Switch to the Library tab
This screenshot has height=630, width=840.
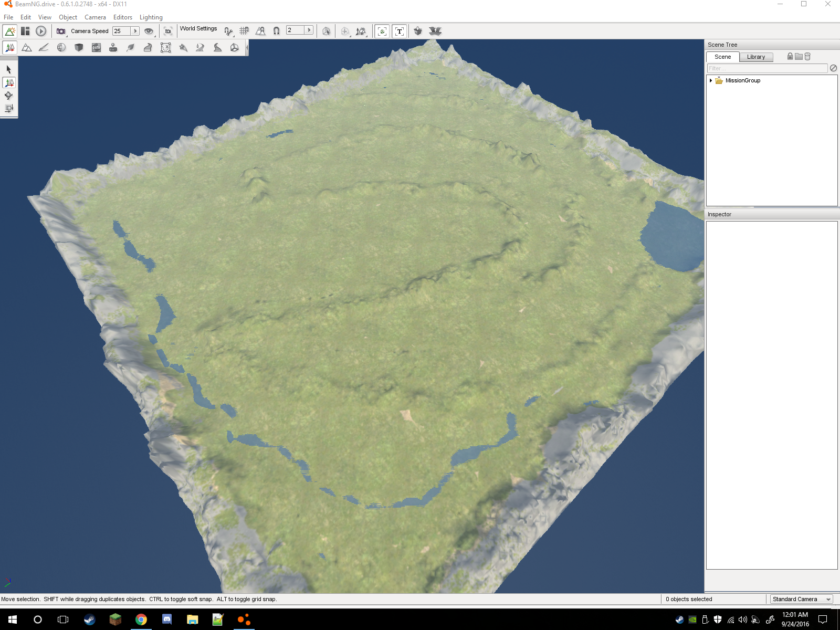[x=756, y=57]
